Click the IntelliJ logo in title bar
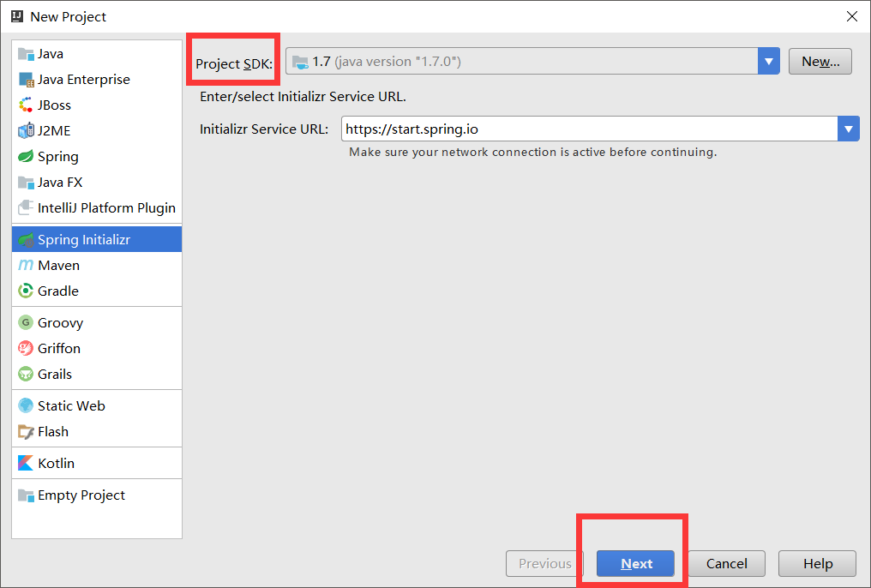 tap(16, 16)
